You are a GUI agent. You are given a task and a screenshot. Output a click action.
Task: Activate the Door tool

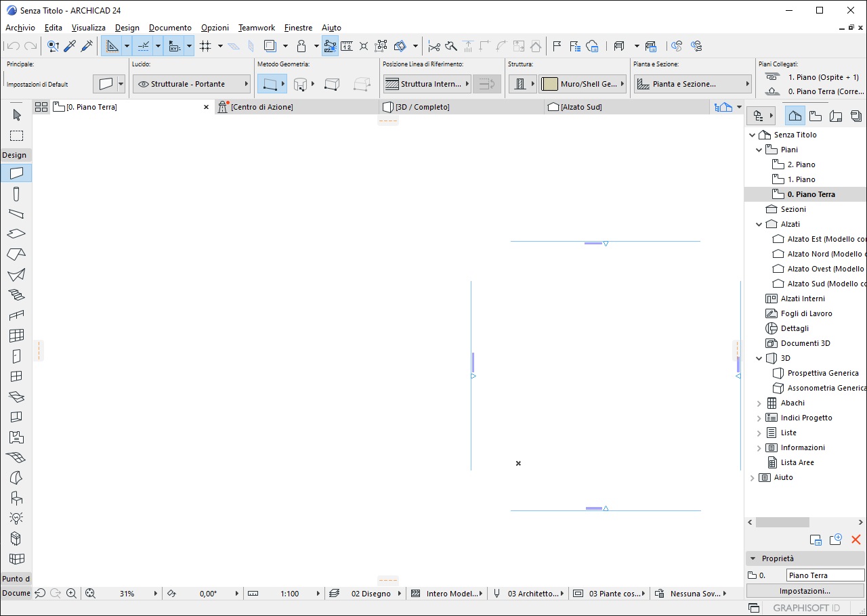pyautogui.click(x=16, y=356)
